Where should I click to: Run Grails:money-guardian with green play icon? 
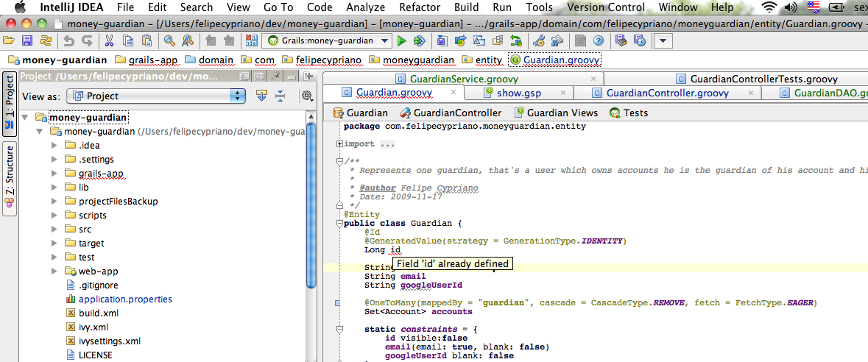click(x=402, y=40)
